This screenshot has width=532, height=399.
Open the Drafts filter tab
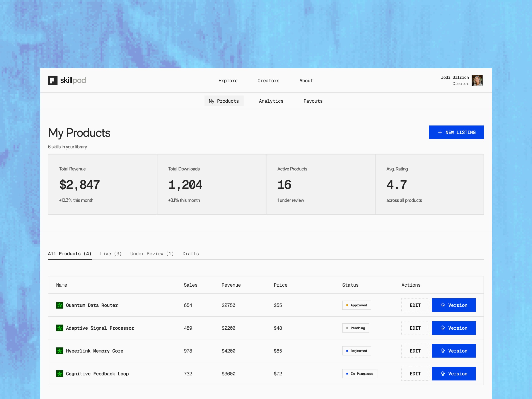point(190,254)
